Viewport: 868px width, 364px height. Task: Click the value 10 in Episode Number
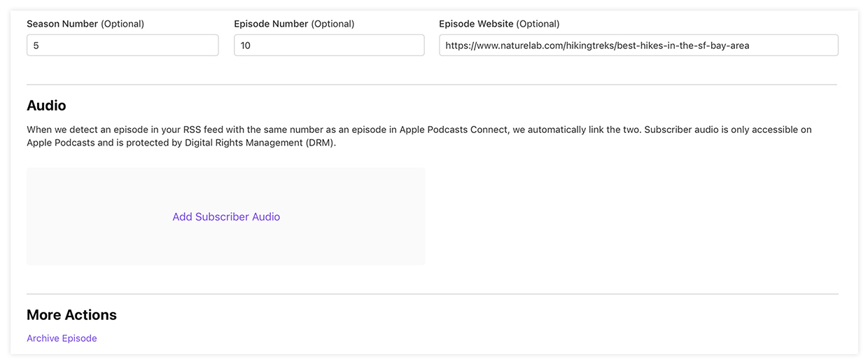pos(245,45)
